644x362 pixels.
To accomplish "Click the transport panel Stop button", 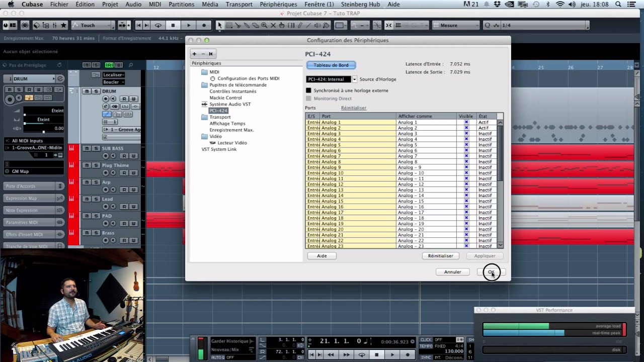I will (x=376, y=354).
